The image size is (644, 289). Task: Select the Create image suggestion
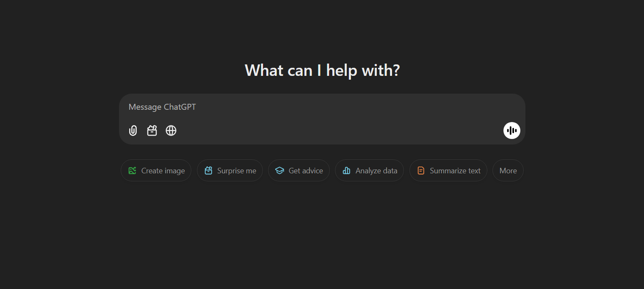[x=156, y=170]
